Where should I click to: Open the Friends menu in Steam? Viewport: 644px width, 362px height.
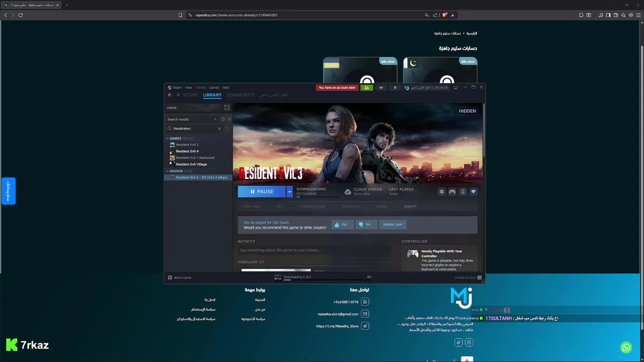pyautogui.click(x=201, y=87)
